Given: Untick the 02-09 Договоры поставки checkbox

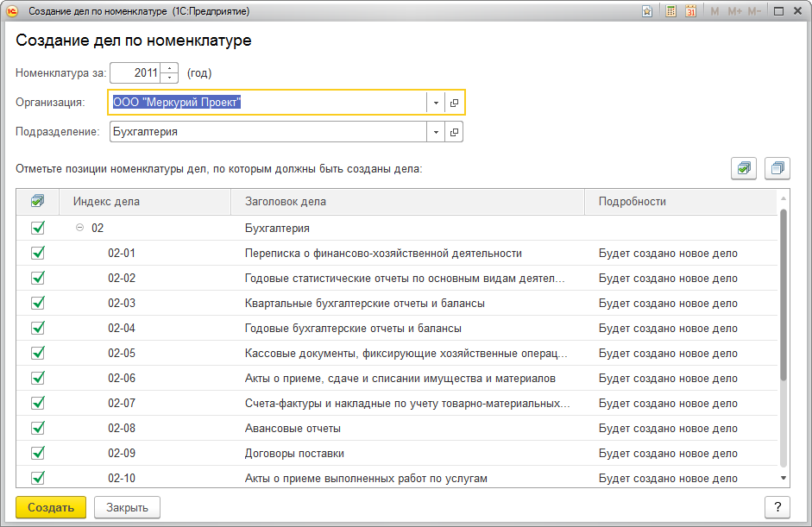Looking at the screenshot, I should coord(37,454).
